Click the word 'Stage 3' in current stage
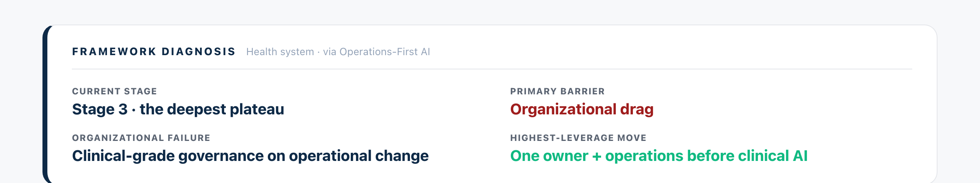 click(100, 109)
